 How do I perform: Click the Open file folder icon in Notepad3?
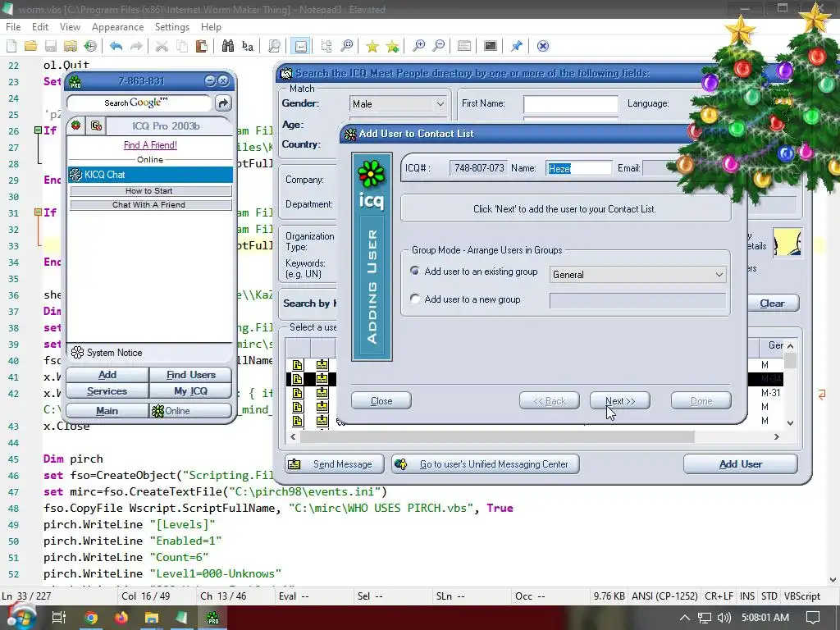pos(31,46)
